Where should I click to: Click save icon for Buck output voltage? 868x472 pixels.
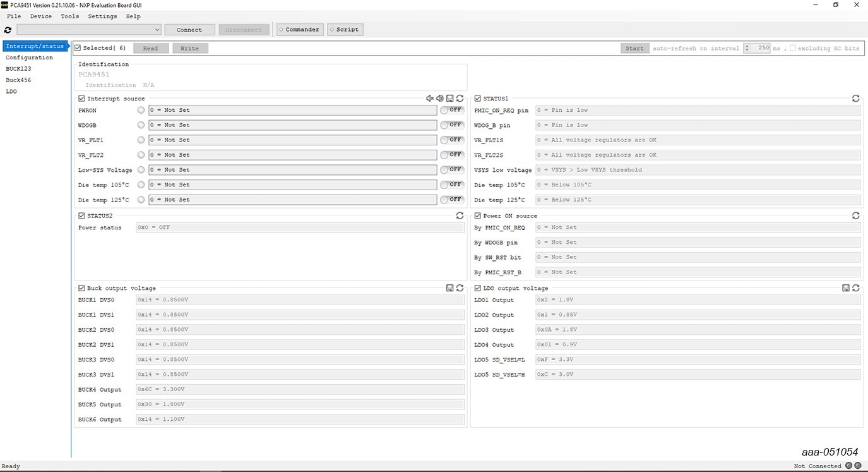pyautogui.click(x=450, y=288)
